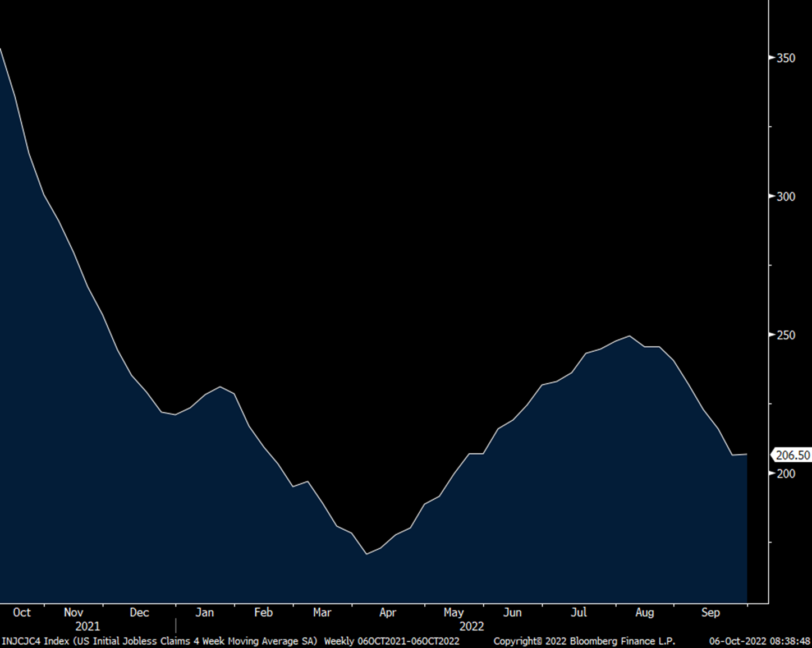Select the 350 y-axis label
This screenshot has height=648, width=812.
pyautogui.click(x=786, y=58)
